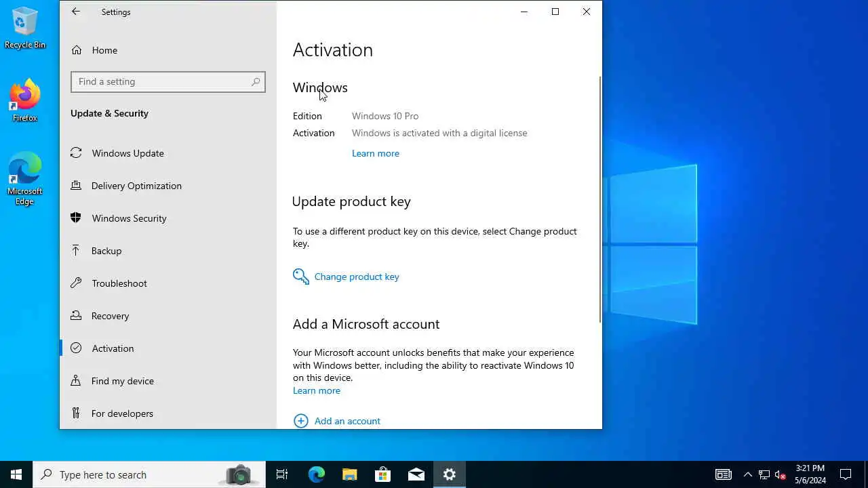
Task: Click the shield icon for Windows Security
Action: click(x=77, y=218)
